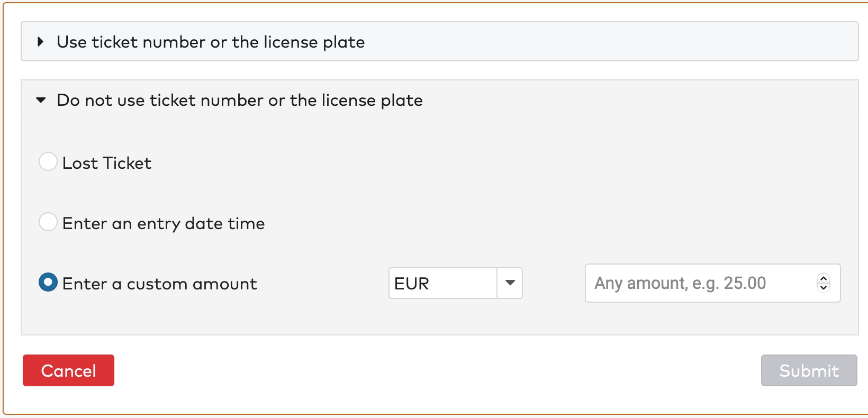The image size is (868, 418).
Task: Select the Lost Ticket option
Action: (48, 161)
